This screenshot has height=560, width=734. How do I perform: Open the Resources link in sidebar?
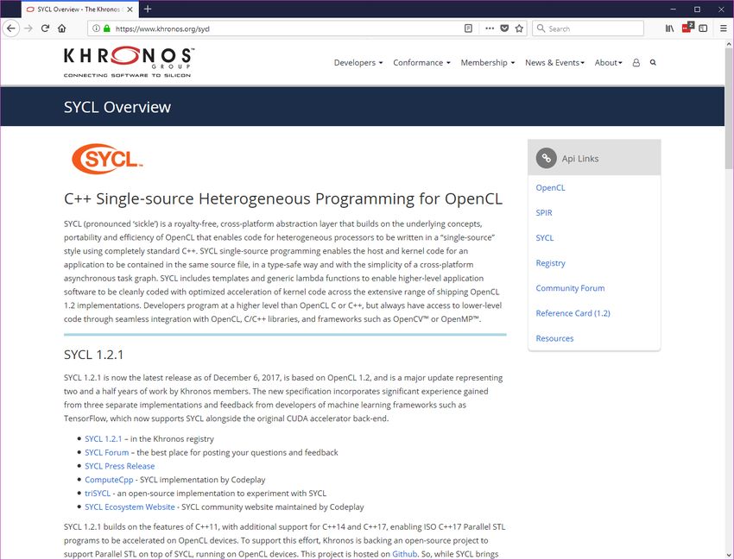point(554,339)
